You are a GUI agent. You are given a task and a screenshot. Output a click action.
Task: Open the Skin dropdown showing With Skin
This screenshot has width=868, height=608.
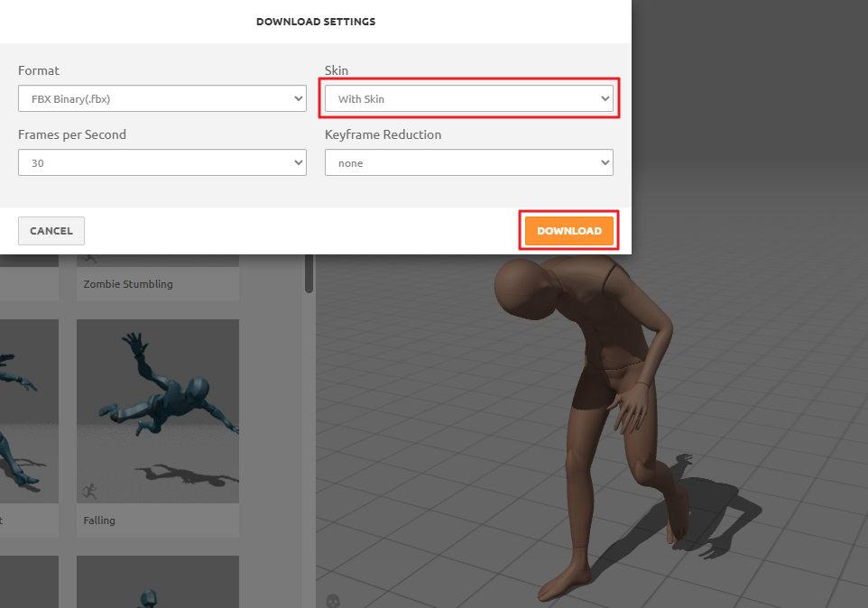coord(469,98)
